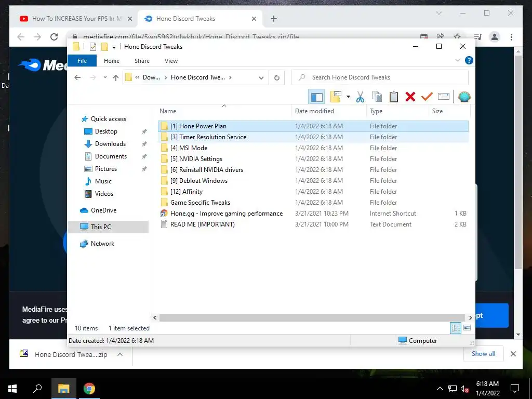
Task: Select This PC in the navigation pane
Action: point(108,227)
